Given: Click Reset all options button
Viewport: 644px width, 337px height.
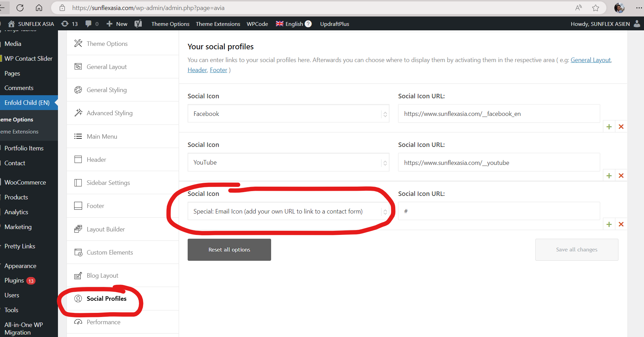Looking at the screenshot, I should 229,249.
